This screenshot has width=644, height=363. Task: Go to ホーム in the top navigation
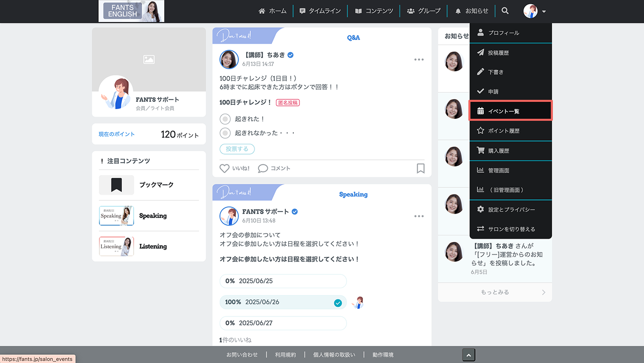point(272,11)
